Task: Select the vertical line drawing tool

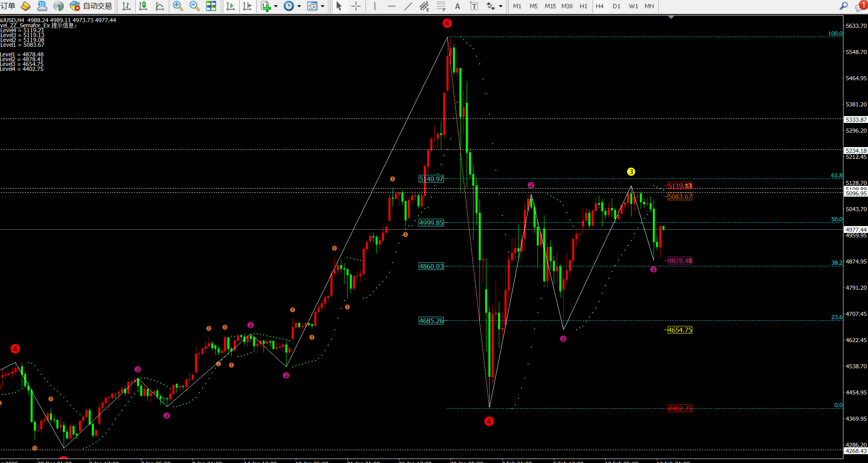Action: [375, 6]
